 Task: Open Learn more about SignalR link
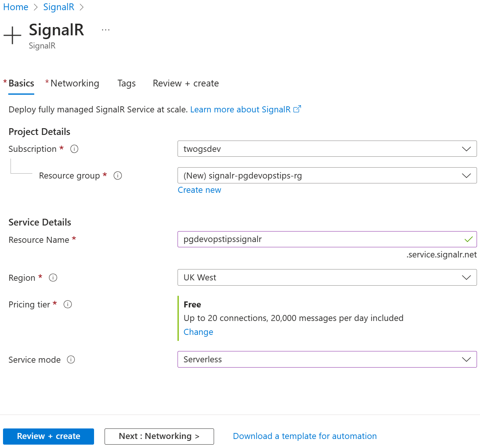click(240, 109)
